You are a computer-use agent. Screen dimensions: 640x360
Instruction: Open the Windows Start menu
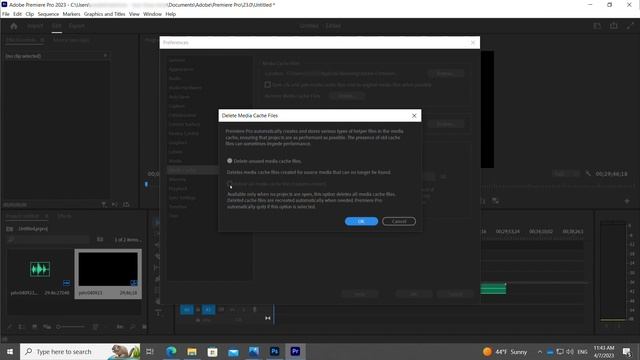(x=10, y=351)
